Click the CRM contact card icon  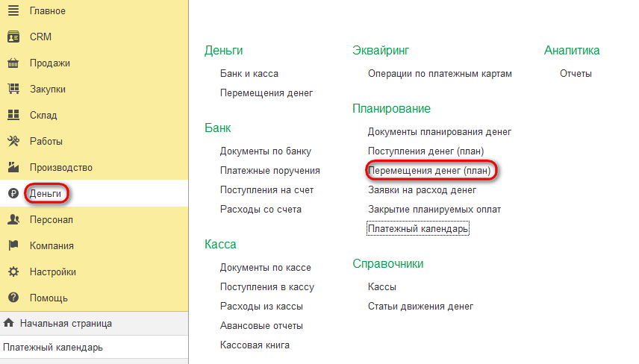coord(13,37)
